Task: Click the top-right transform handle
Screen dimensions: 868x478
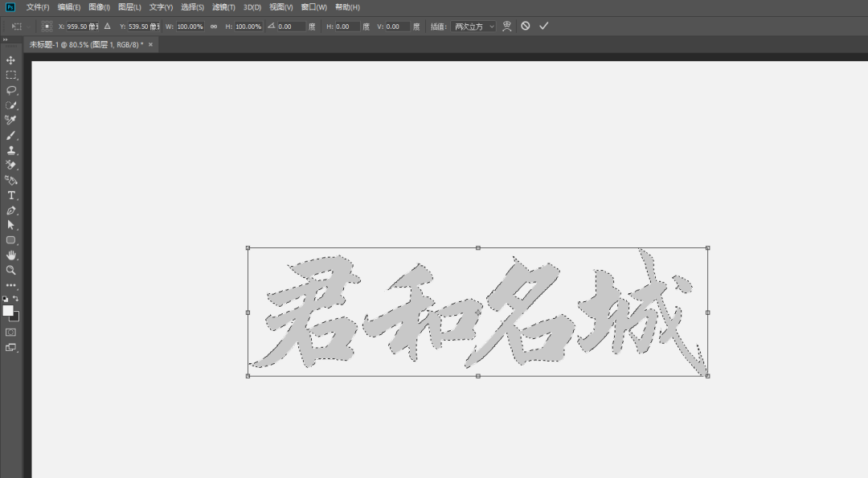Action: pyautogui.click(x=708, y=248)
